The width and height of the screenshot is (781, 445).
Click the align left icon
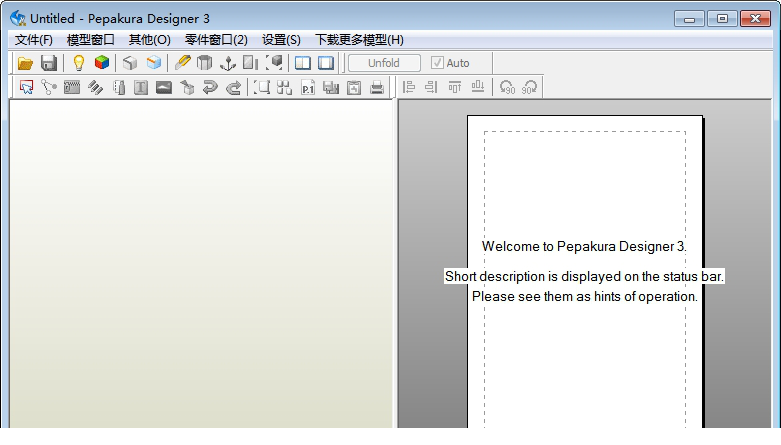(x=408, y=87)
